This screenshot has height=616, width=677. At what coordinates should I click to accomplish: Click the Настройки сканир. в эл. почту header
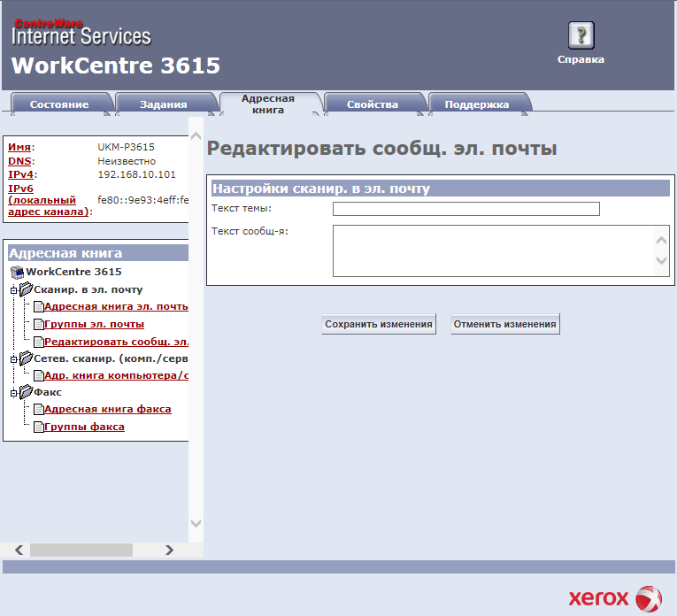coord(441,189)
